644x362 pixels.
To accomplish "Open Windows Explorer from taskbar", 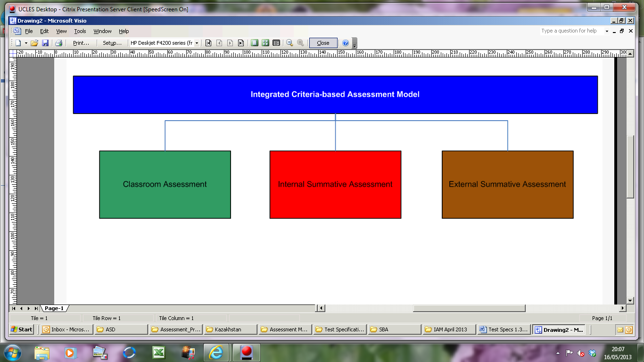I will [41, 353].
